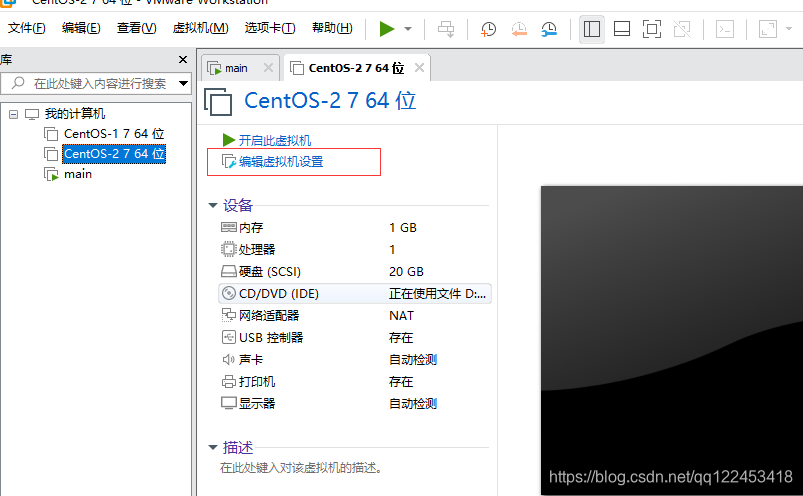Screen dimensions: 803x496
Task: Collapse the 描述 section
Action: [x=213, y=447]
